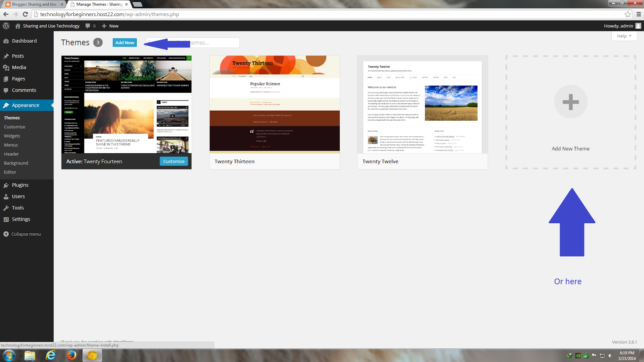Screen dimensions: 644x362
Task: Open the theme Editor
Action: (x=10, y=172)
